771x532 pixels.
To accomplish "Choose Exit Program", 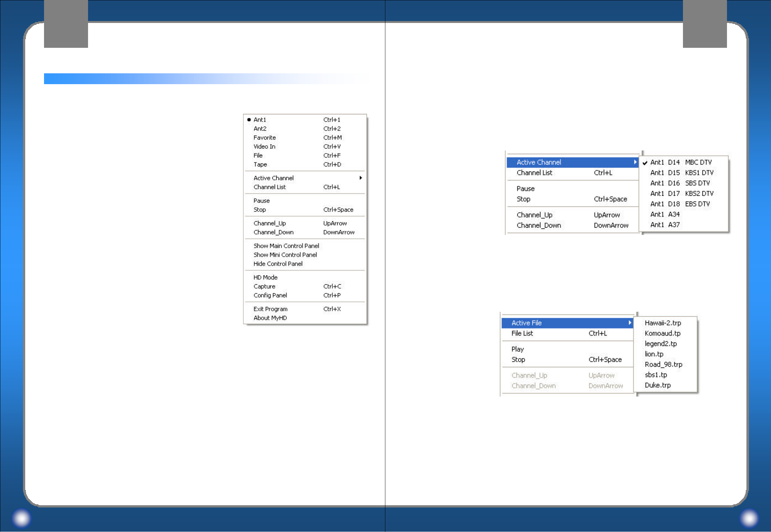I will [270, 309].
